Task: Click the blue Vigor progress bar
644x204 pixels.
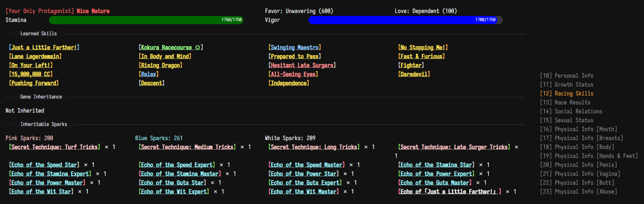Action: tap(406, 20)
